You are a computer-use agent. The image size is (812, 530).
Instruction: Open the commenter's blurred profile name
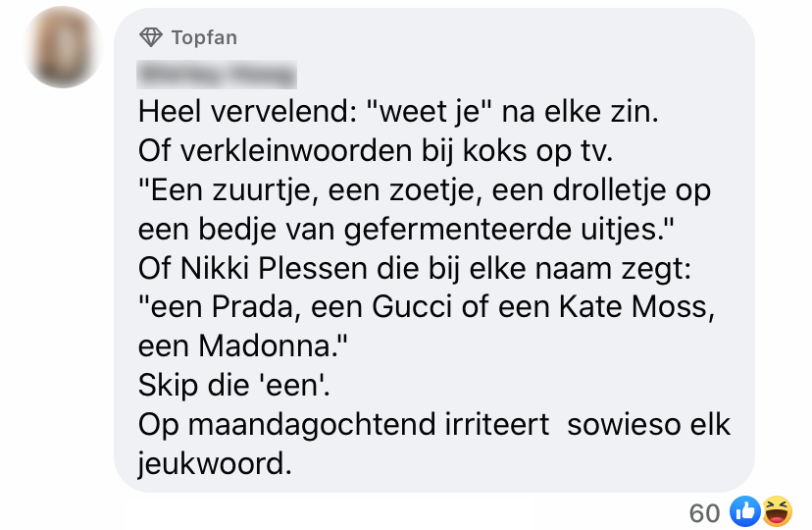[x=217, y=73]
